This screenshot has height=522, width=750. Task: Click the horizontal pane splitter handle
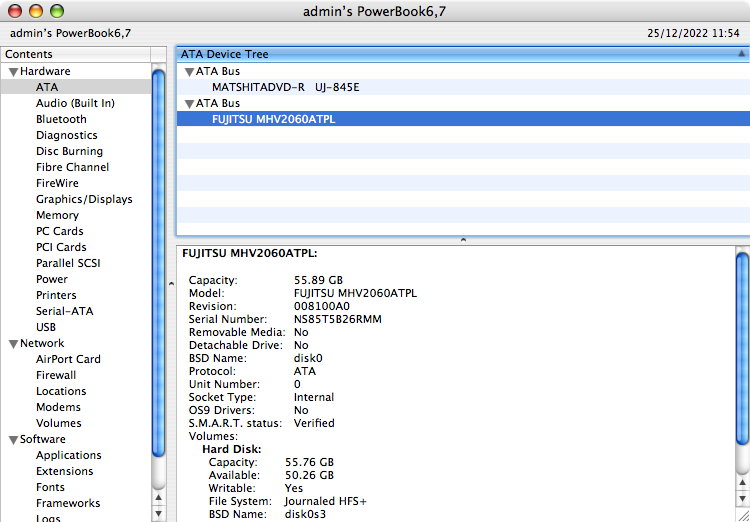463,240
